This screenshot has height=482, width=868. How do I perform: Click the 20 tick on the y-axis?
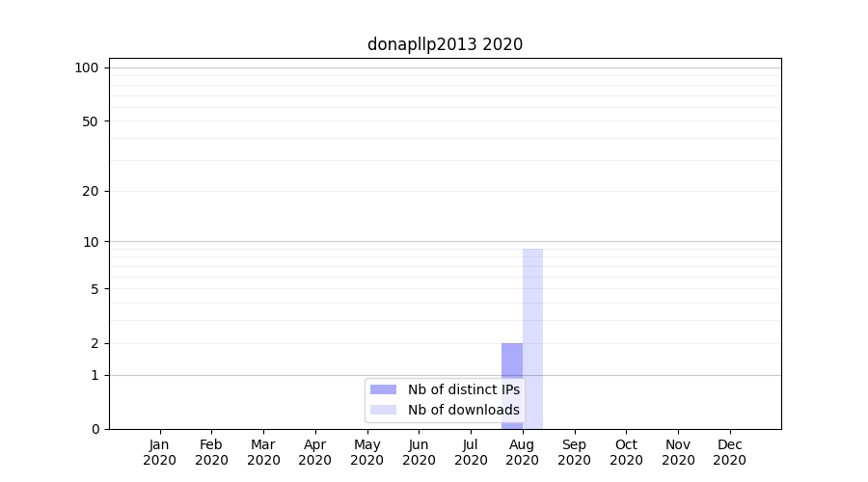tap(92, 191)
